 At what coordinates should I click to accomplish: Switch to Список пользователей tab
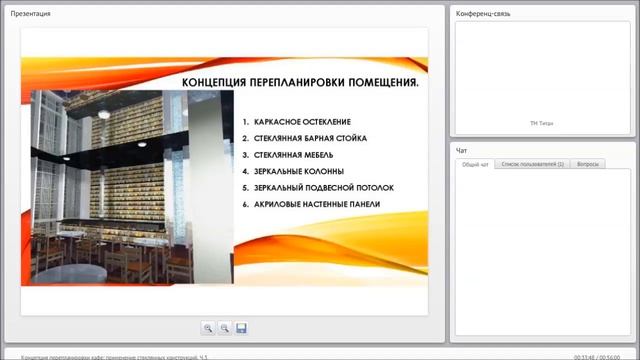click(532, 164)
